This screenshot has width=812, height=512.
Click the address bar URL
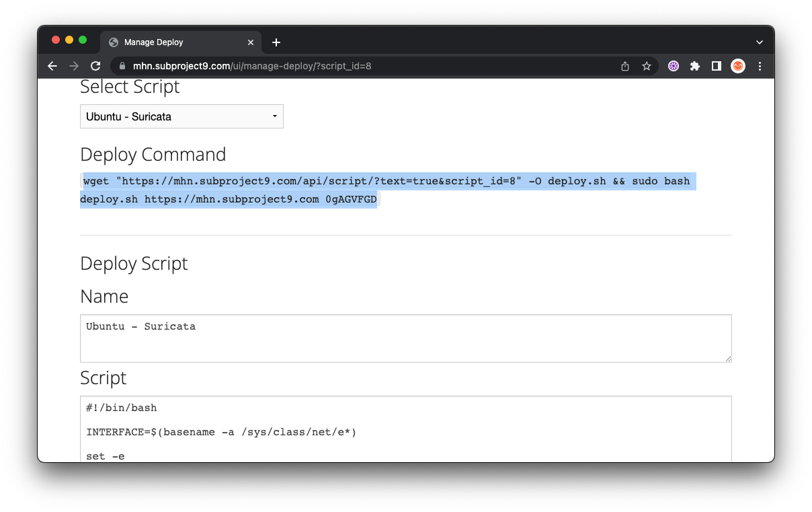tap(252, 66)
